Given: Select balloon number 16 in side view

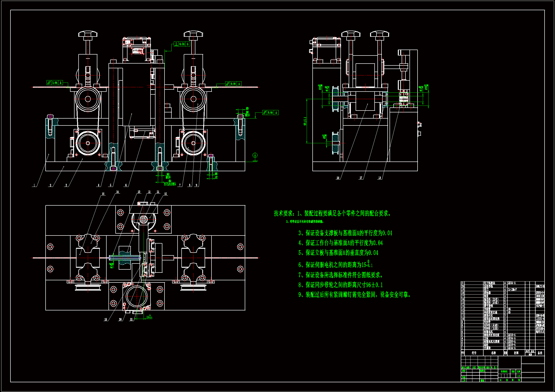Looking at the screenshot, I should point(338,178).
